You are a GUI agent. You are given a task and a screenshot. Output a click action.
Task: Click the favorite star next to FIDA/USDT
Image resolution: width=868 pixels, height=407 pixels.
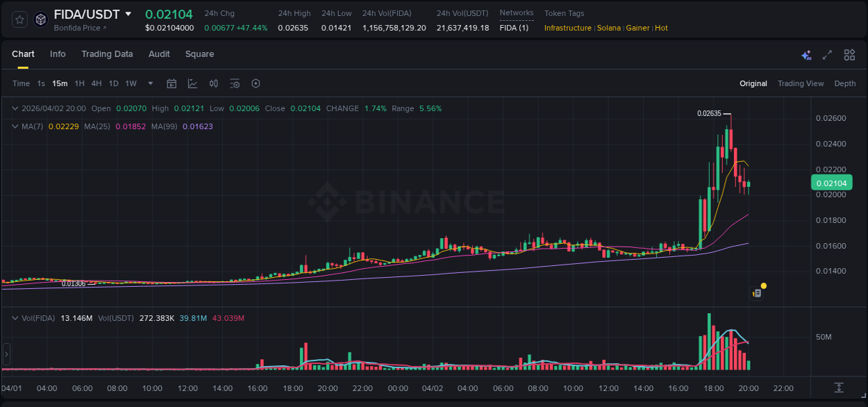(19, 19)
